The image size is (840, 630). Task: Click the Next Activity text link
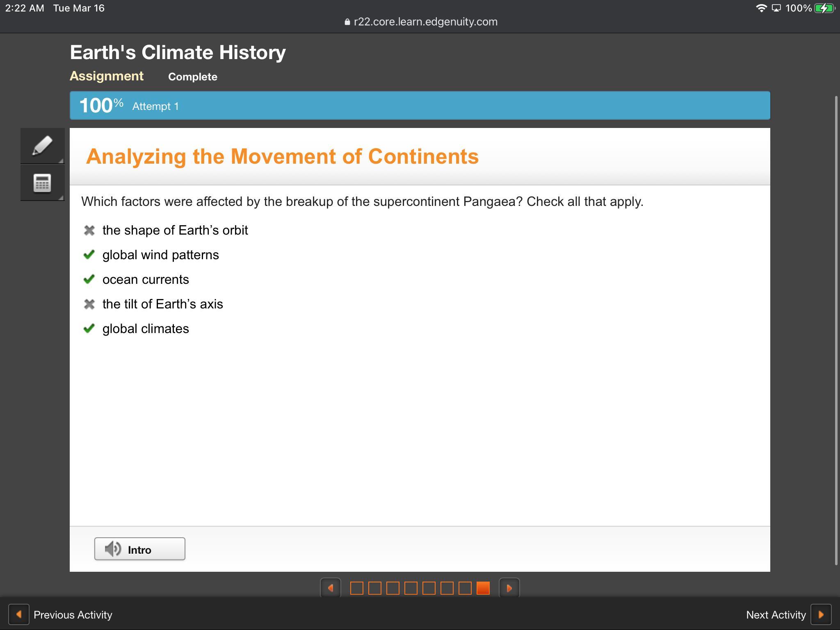click(x=776, y=614)
